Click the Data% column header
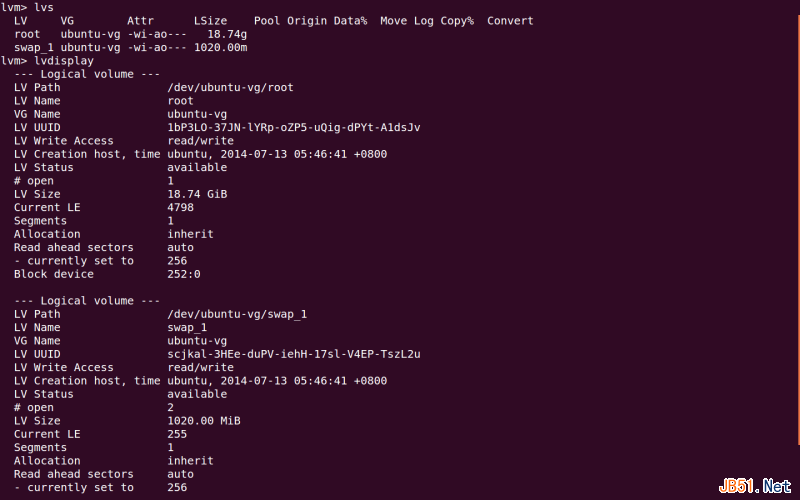 (350, 20)
